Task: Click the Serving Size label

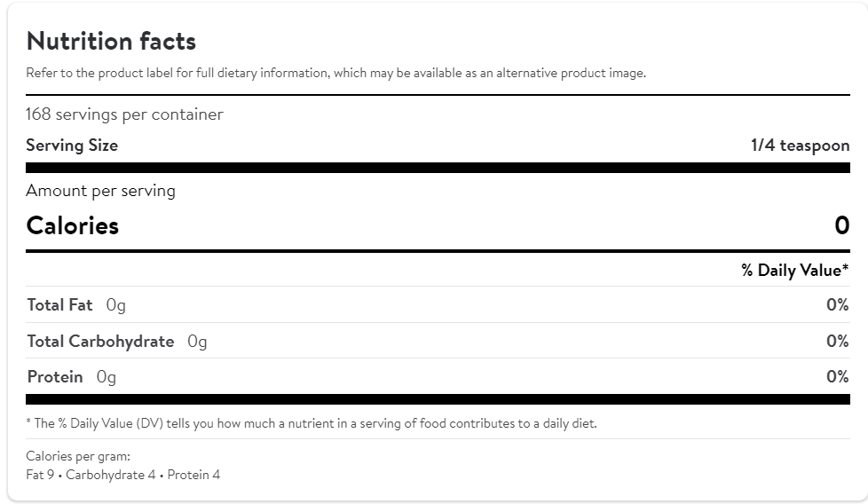Action: tap(72, 146)
